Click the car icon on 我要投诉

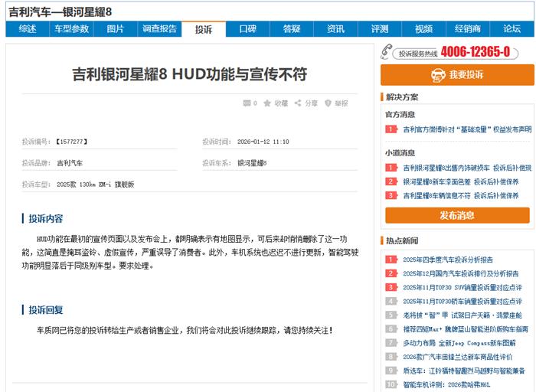438,75
